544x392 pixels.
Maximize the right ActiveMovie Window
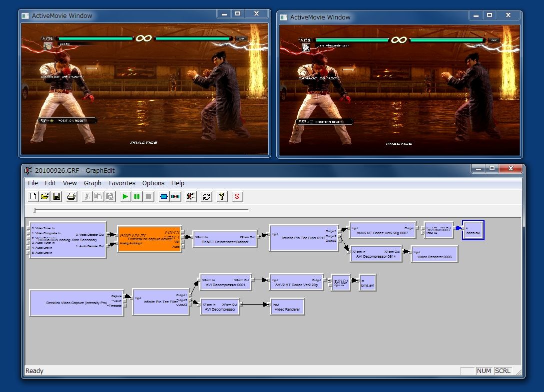click(490, 15)
